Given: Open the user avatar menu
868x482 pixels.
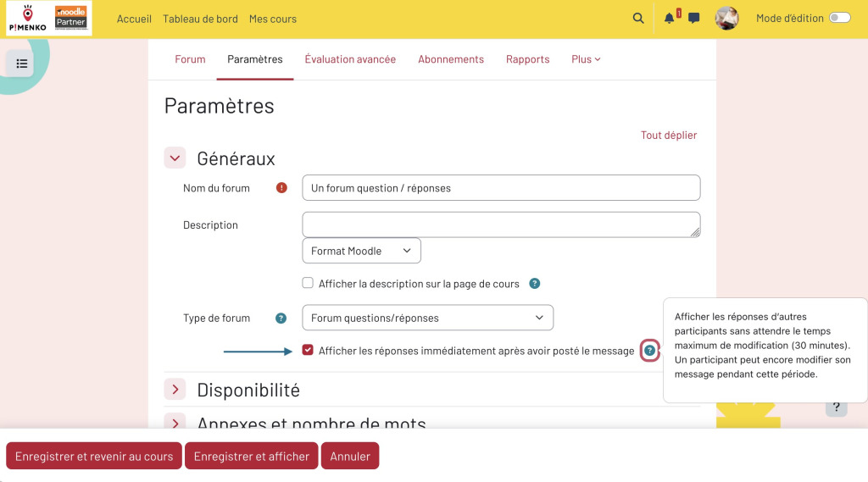Looking at the screenshot, I should point(726,19).
